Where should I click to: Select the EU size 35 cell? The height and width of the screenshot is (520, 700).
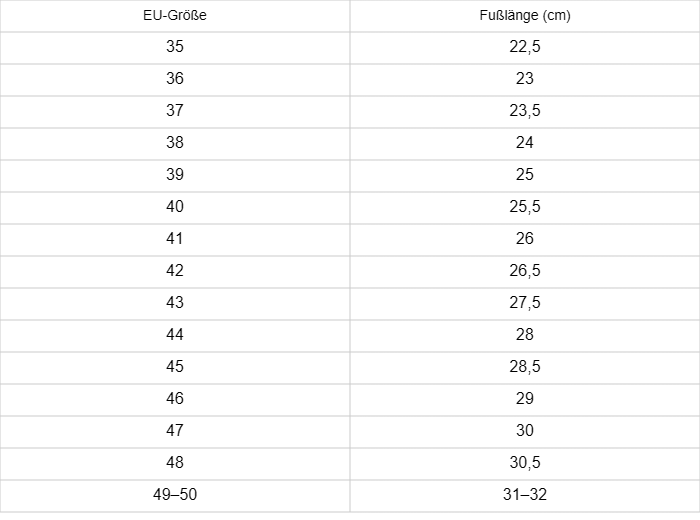coord(175,47)
